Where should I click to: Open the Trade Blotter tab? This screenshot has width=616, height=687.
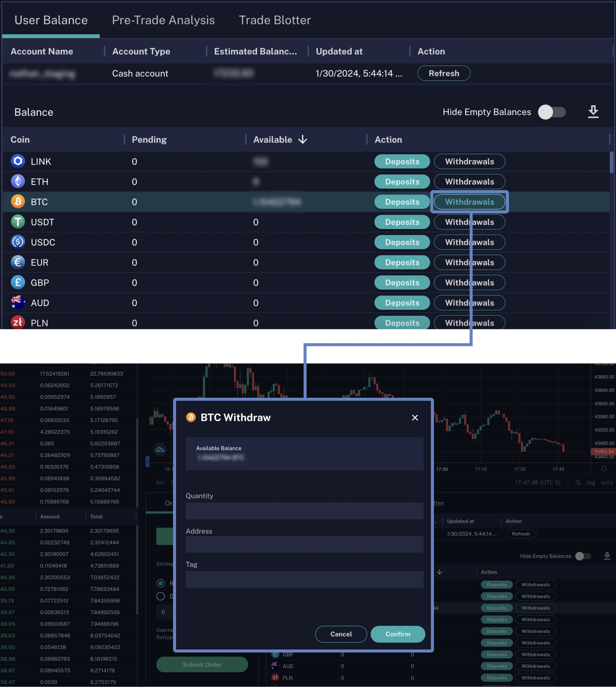click(x=275, y=20)
